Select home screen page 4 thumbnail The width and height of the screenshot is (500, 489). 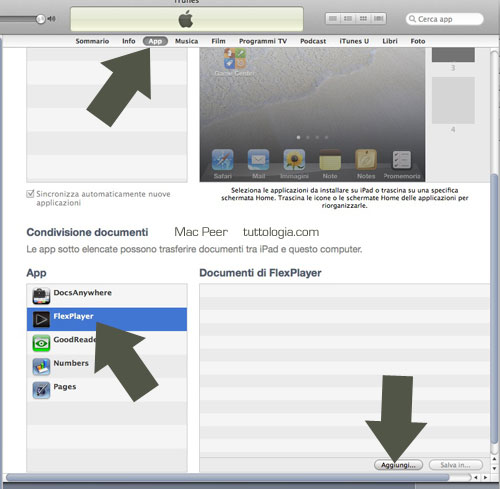pos(453,100)
